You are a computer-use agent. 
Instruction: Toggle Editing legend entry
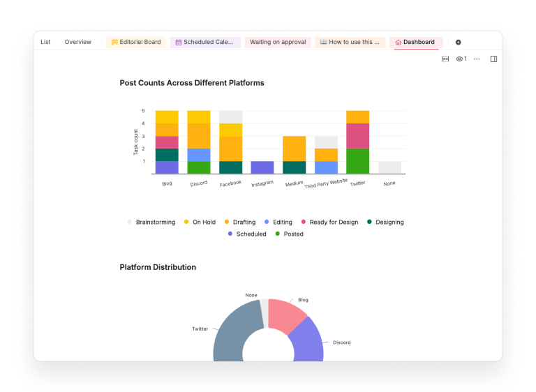pos(278,222)
